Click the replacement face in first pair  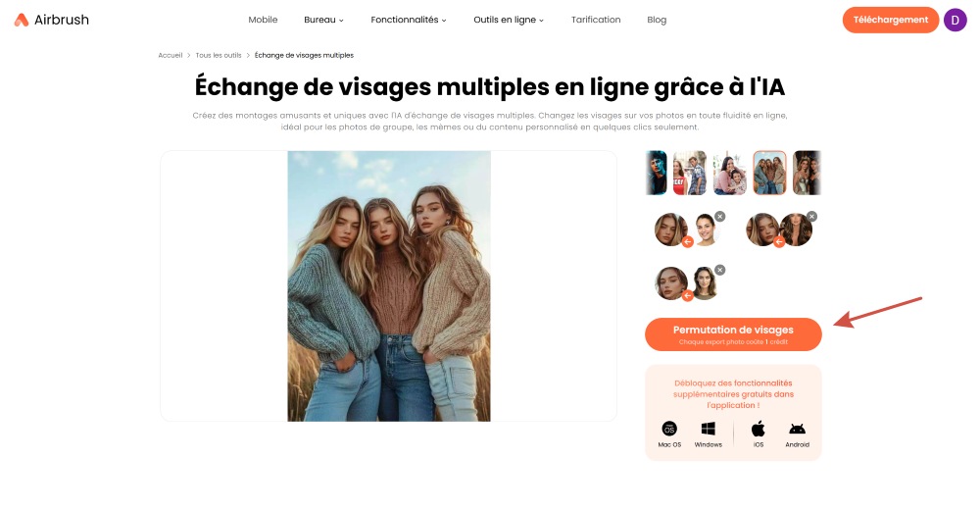(x=707, y=230)
